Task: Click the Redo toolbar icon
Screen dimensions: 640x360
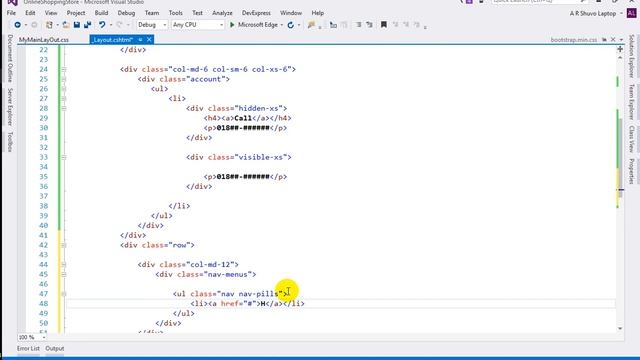Action: click(120, 25)
